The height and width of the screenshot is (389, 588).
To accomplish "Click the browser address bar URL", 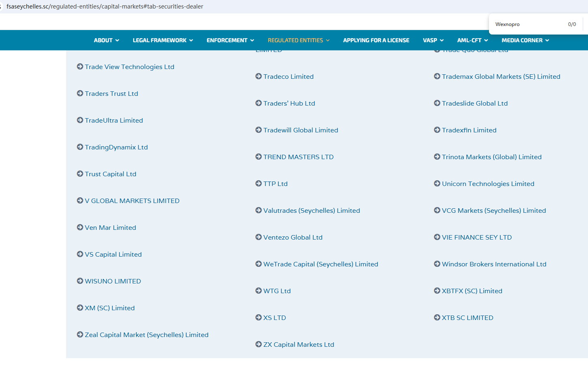I will pyautogui.click(x=105, y=6).
